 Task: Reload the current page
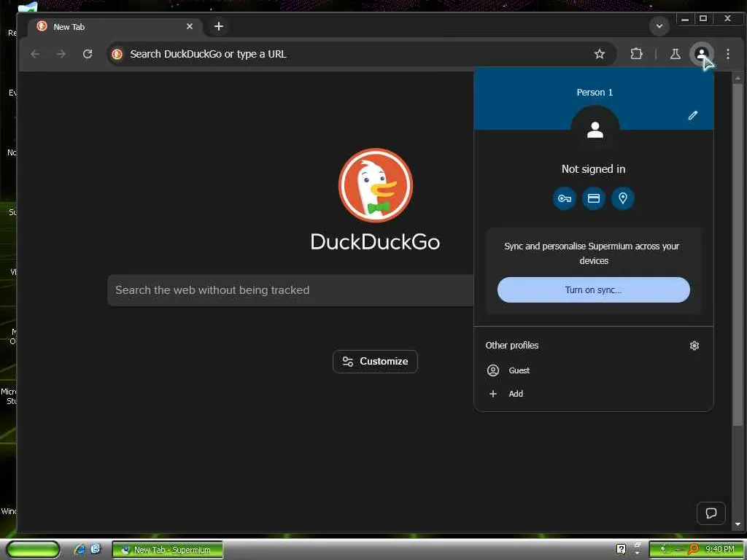tap(88, 54)
